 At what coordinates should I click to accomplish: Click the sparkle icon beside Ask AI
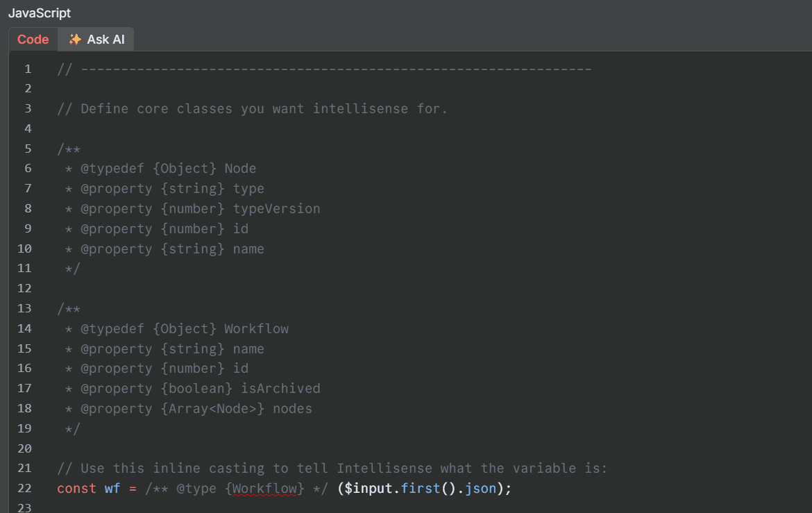pyautogui.click(x=75, y=40)
